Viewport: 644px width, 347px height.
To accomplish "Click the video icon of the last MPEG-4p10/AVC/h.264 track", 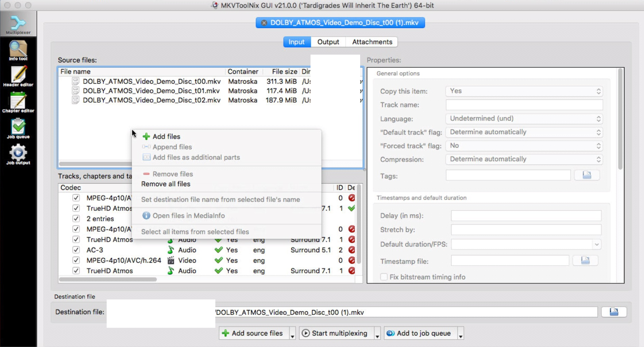I will [171, 260].
